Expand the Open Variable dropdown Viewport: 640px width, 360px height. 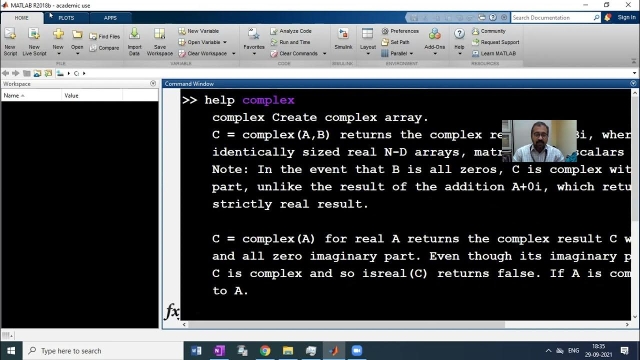point(225,42)
